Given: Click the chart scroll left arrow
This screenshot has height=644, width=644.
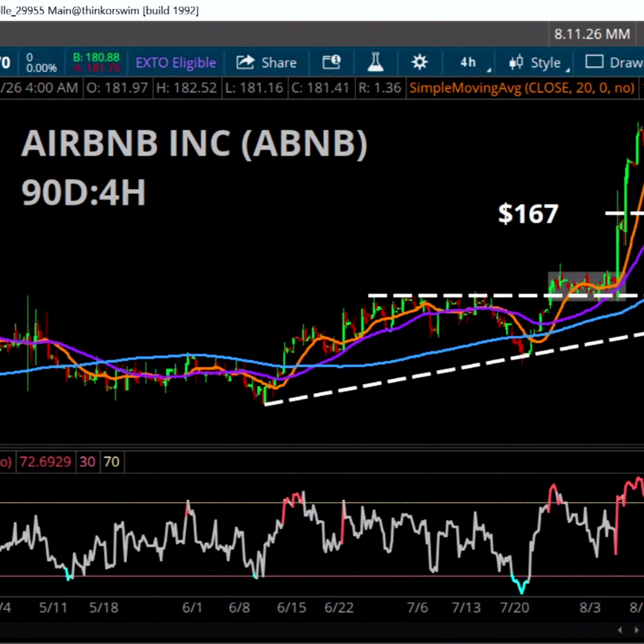Looking at the screenshot, I should [x=620, y=630].
